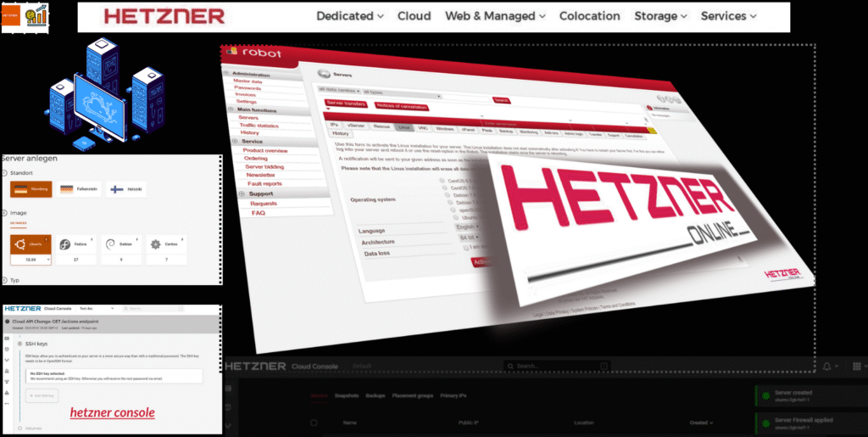Open Master data in Robot sidebar
This screenshot has height=437, width=868.
(248, 81)
